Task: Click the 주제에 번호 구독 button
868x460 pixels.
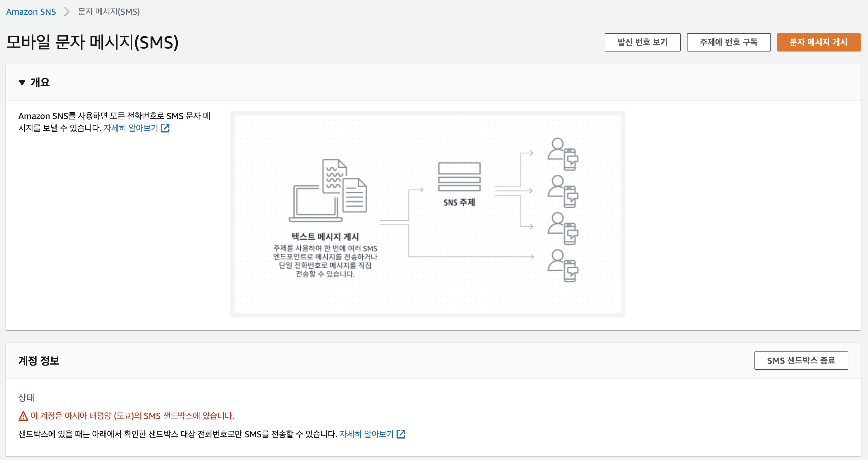Action: (729, 42)
